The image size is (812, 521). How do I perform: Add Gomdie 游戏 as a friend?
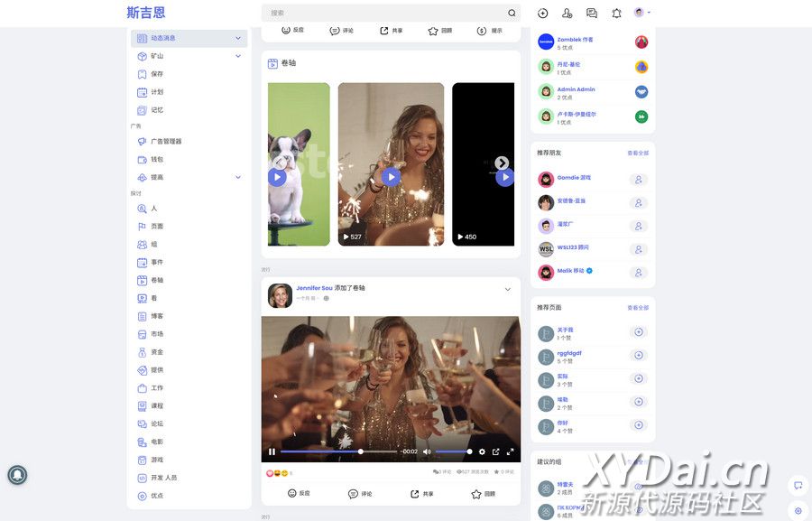coord(639,180)
